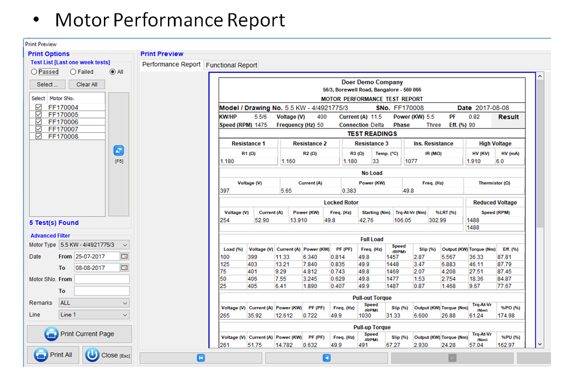Go to previous page of the report
Screen dimensions: 588x374
(x=327, y=358)
